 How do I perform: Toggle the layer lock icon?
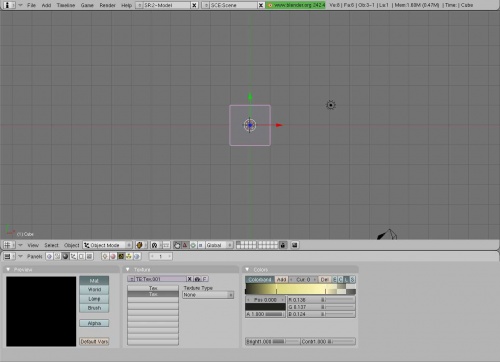(283, 245)
